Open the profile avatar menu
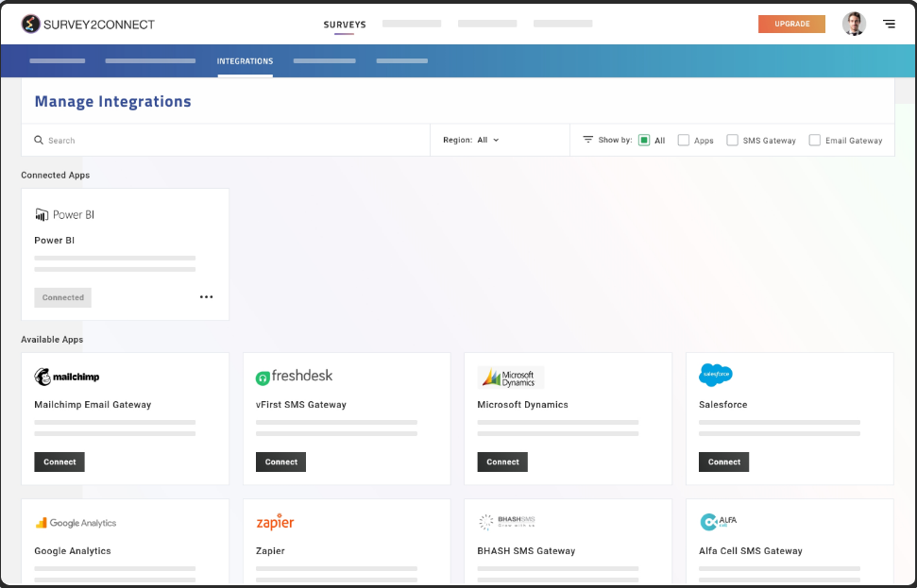The height and width of the screenshot is (588, 917). (854, 24)
